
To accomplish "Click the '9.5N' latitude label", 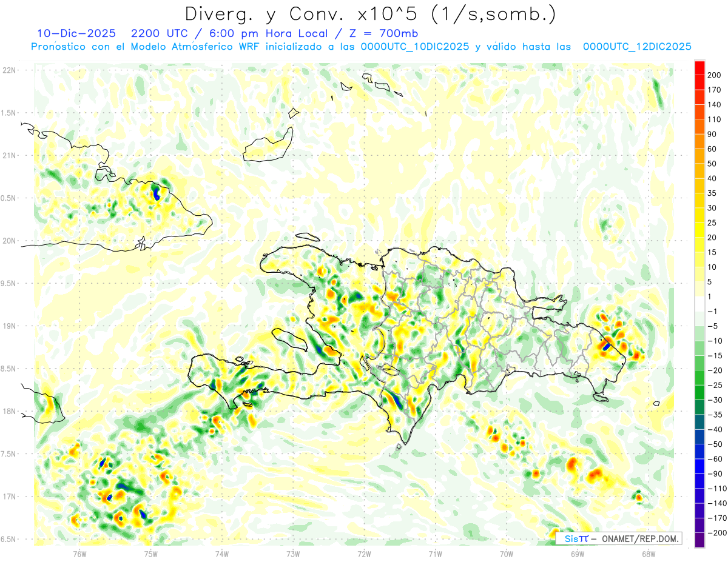I will tap(8, 283).
